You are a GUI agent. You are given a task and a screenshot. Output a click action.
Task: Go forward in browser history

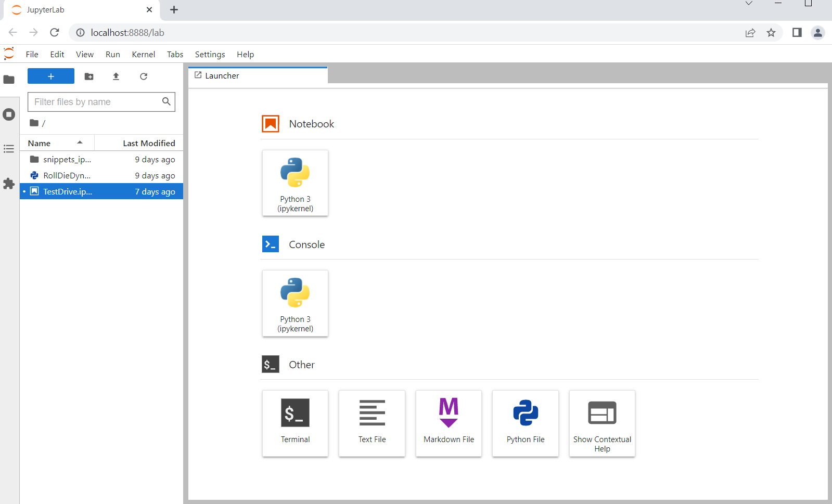click(34, 32)
